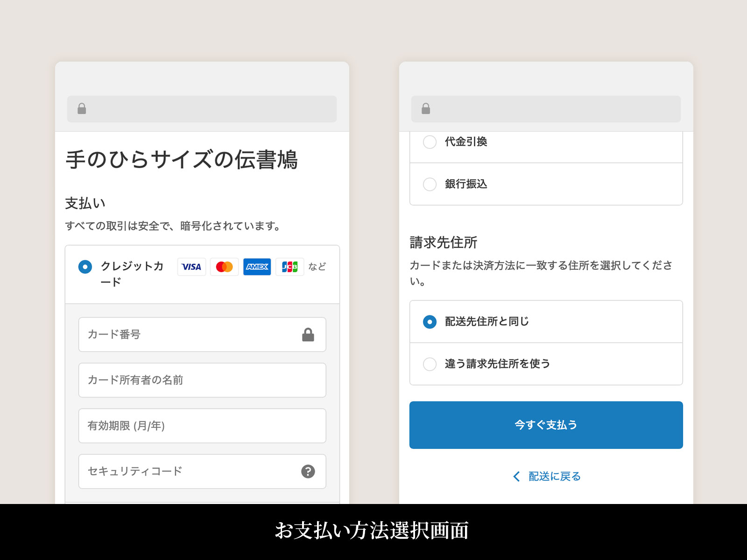Image resolution: width=747 pixels, height=560 pixels.
Task: Click the back chevron beside 配送に戻る
Action: 516,476
